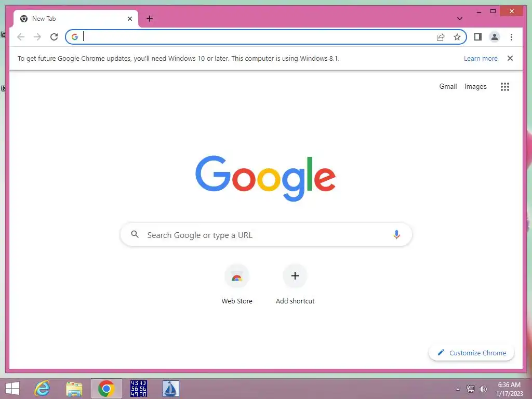Image resolution: width=532 pixels, height=399 pixels.
Task: Share this page via share icon
Action: click(441, 37)
